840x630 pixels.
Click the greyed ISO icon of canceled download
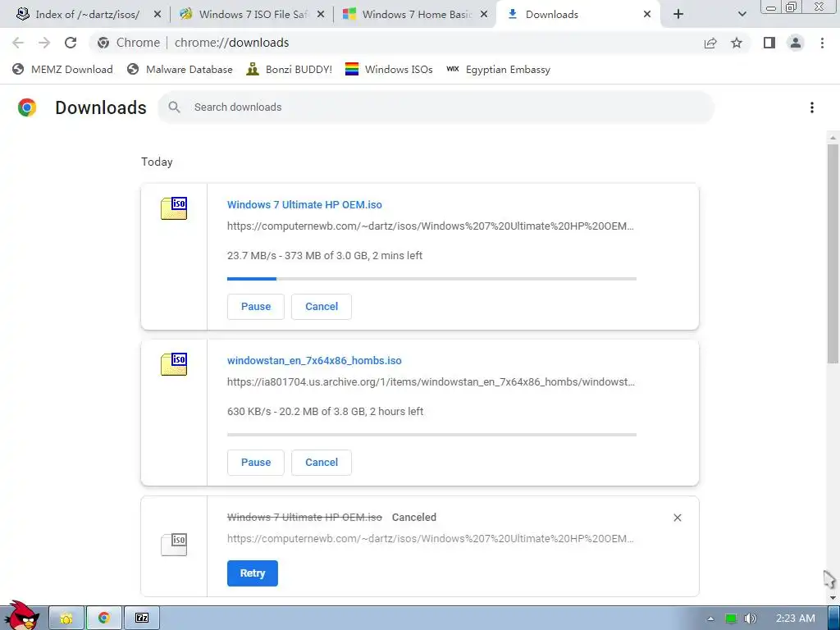tap(174, 545)
